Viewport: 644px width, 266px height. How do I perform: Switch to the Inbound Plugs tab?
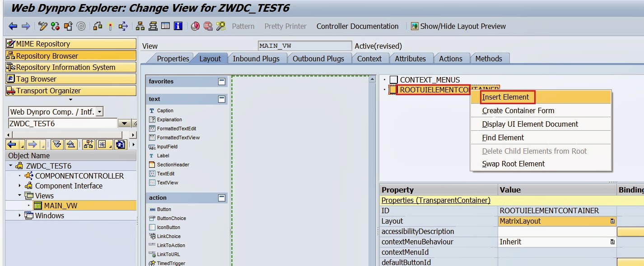[256, 59]
